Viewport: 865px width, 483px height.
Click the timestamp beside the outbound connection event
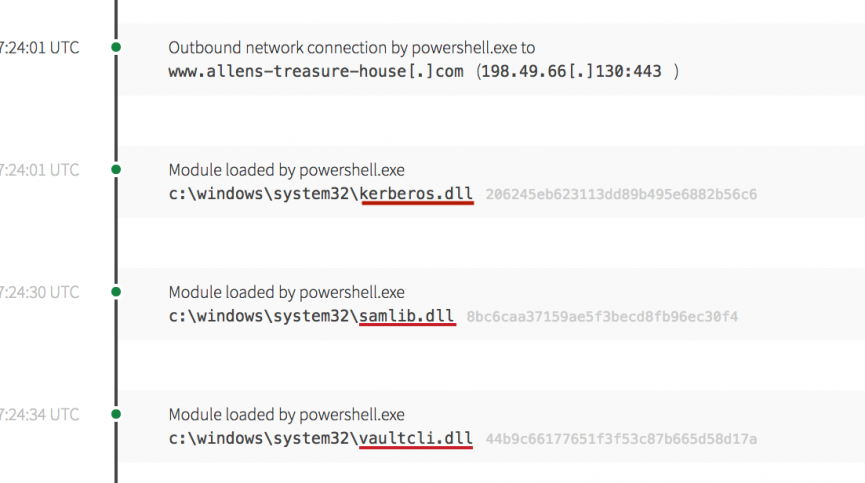[x=40, y=47]
